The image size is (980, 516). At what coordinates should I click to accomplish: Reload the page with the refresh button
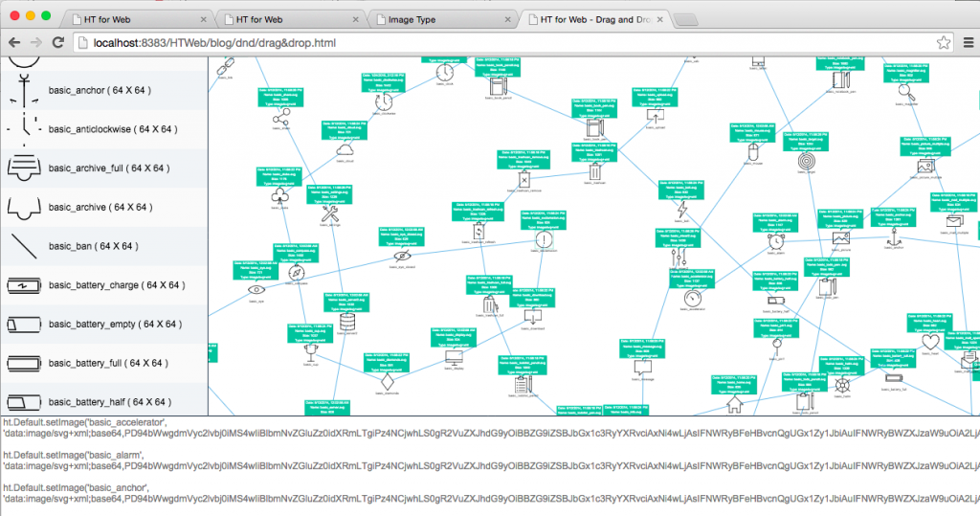point(58,43)
